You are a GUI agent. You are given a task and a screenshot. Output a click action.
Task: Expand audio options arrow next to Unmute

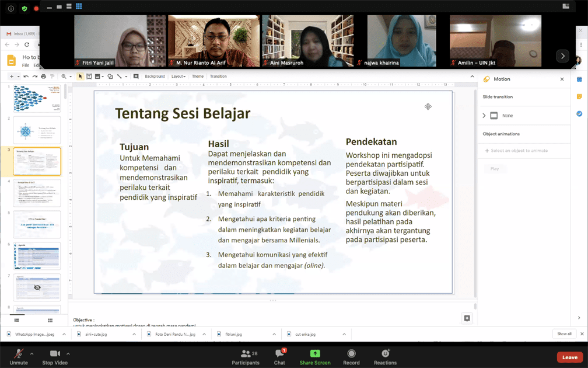pyautogui.click(x=32, y=353)
